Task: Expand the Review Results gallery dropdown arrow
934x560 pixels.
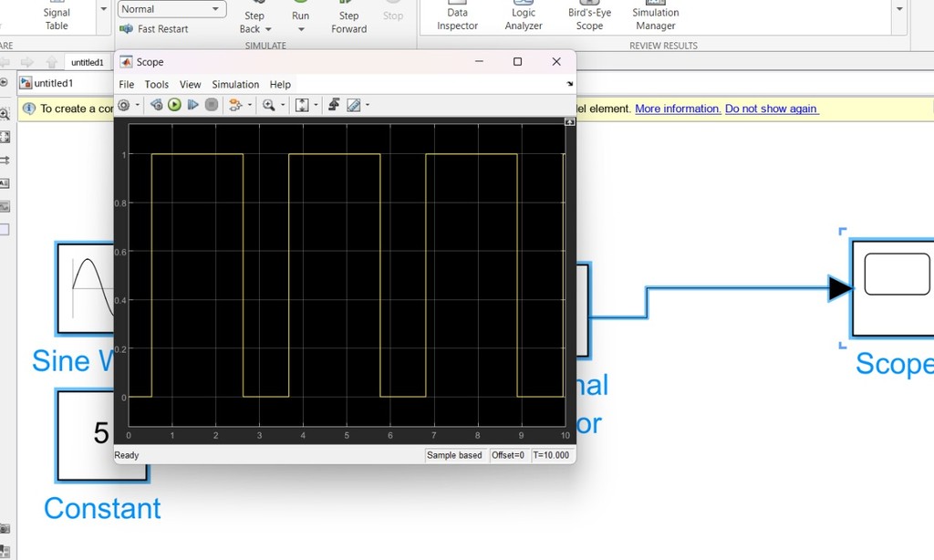Action: (900, 9)
